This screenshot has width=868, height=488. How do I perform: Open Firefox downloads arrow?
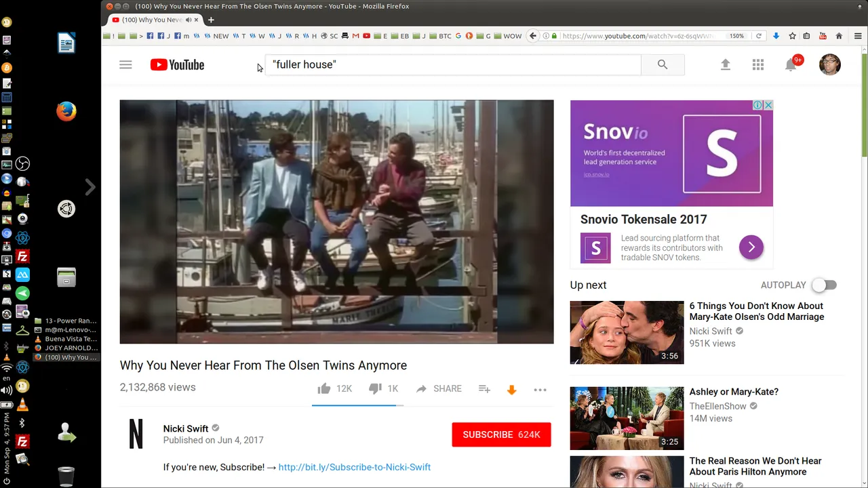[x=776, y=36]
